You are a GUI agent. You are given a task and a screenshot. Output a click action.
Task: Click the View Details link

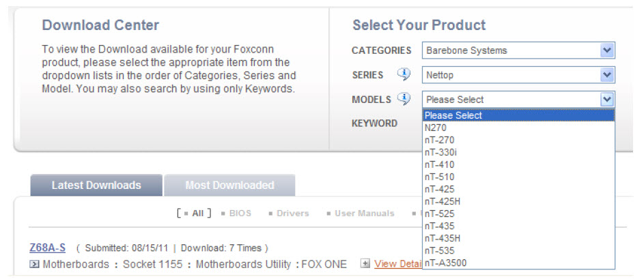[398, 264]
